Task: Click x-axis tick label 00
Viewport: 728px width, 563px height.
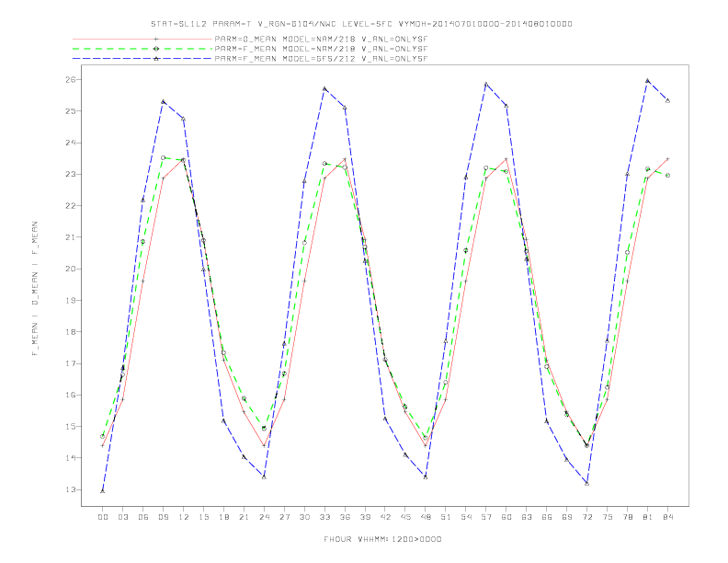Action: (x=103, y=517)
